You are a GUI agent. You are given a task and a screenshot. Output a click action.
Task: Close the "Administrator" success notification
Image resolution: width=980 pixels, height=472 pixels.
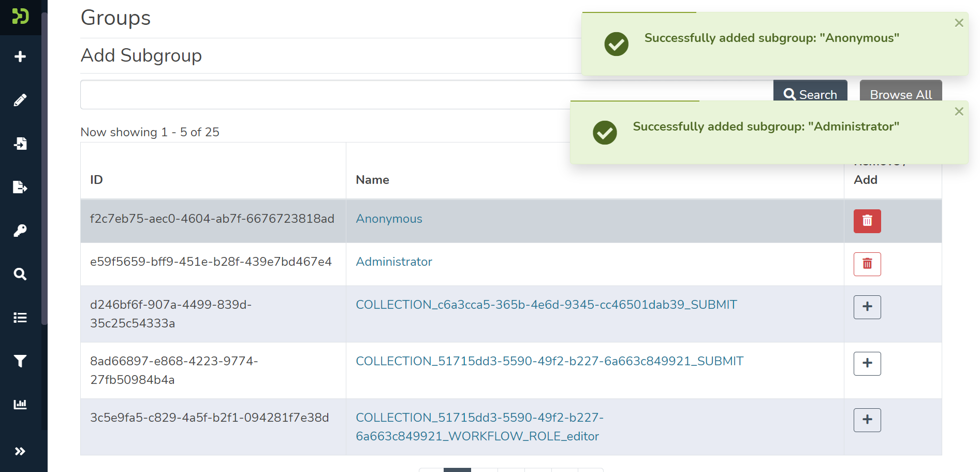click(959, 111)
